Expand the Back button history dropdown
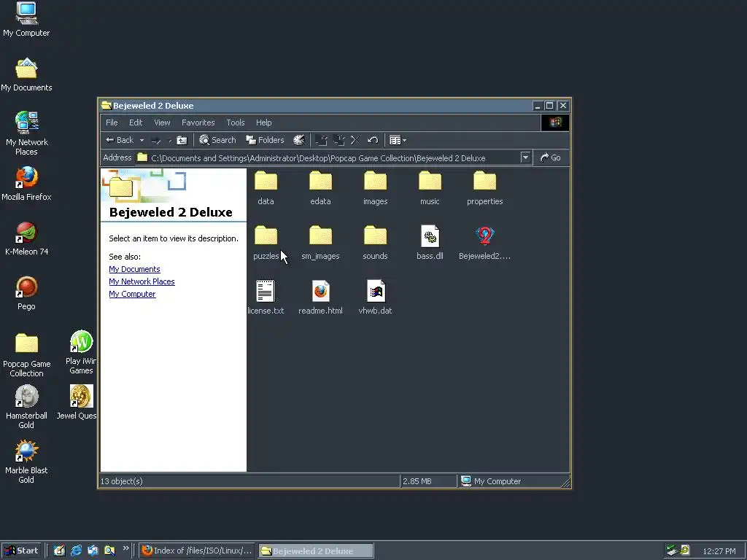 coord(142,140)
